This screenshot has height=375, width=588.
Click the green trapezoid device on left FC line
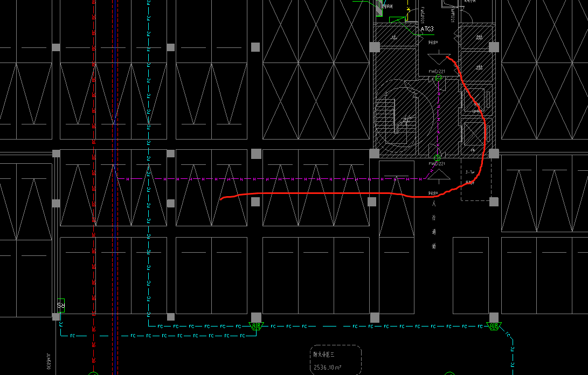[x=256, y=327]
